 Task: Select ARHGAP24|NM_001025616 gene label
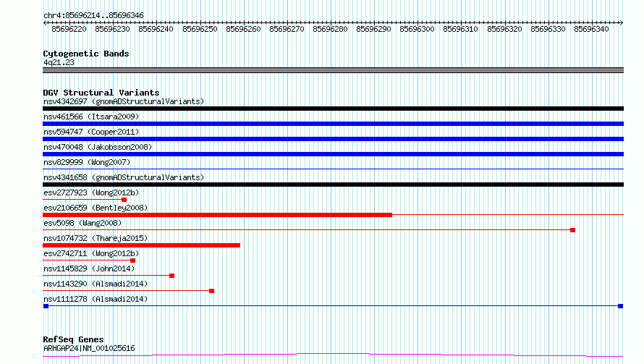coord(89,348)
